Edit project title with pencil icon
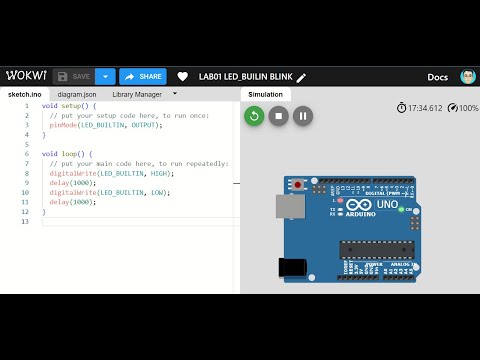Image resolution: width=480 pixels, height=360 pixels. 301,78
